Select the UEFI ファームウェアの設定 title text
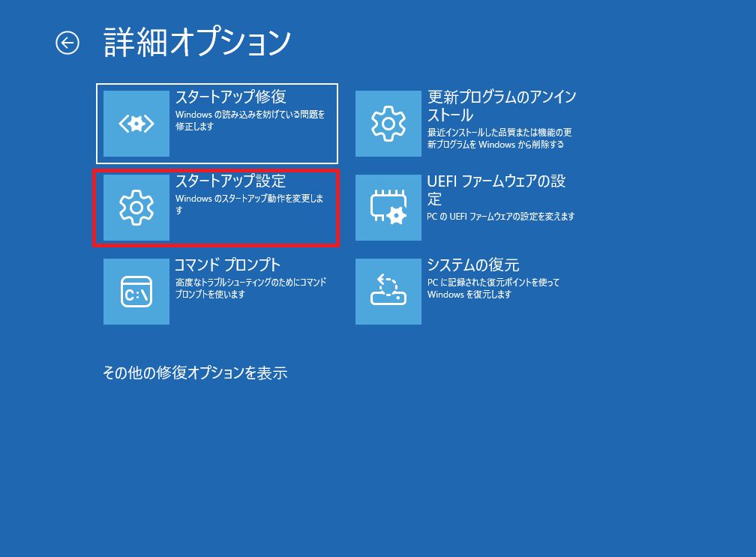Viewport: 756px width, 557px height. tap(496, 190)
